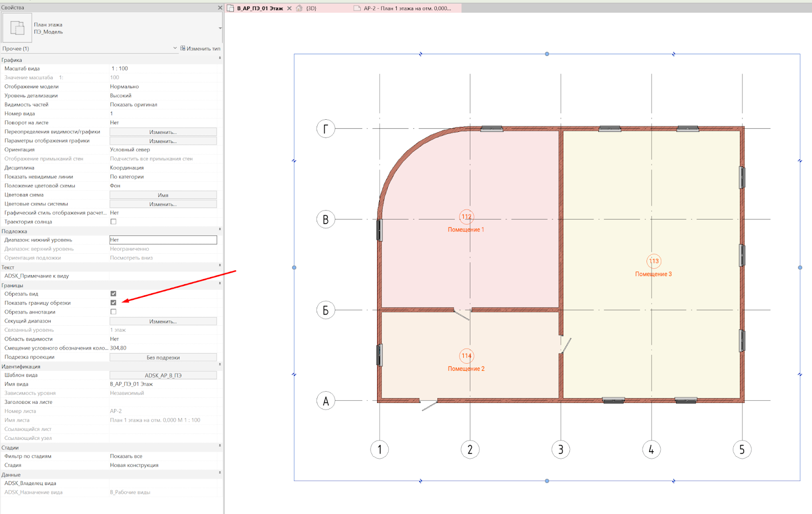
Task: Click the Цветовая схема "Имя" button
Action: pos(163,195)
